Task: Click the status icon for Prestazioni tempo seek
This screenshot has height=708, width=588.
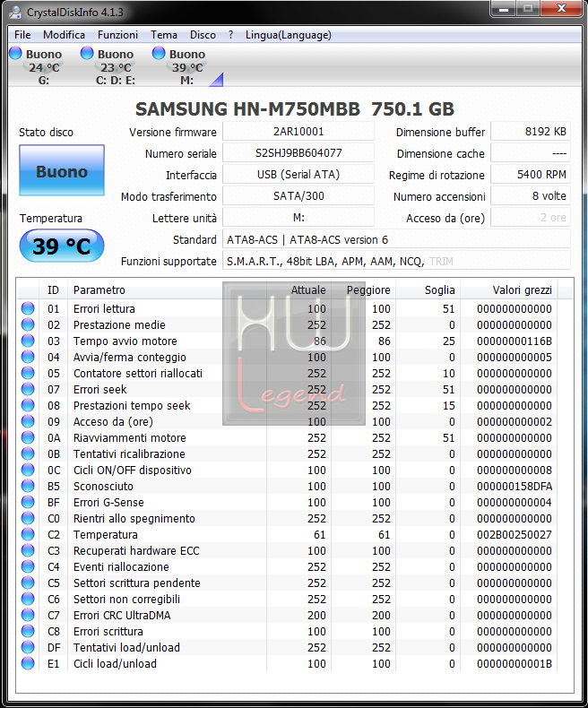Action: pos(28,405)
